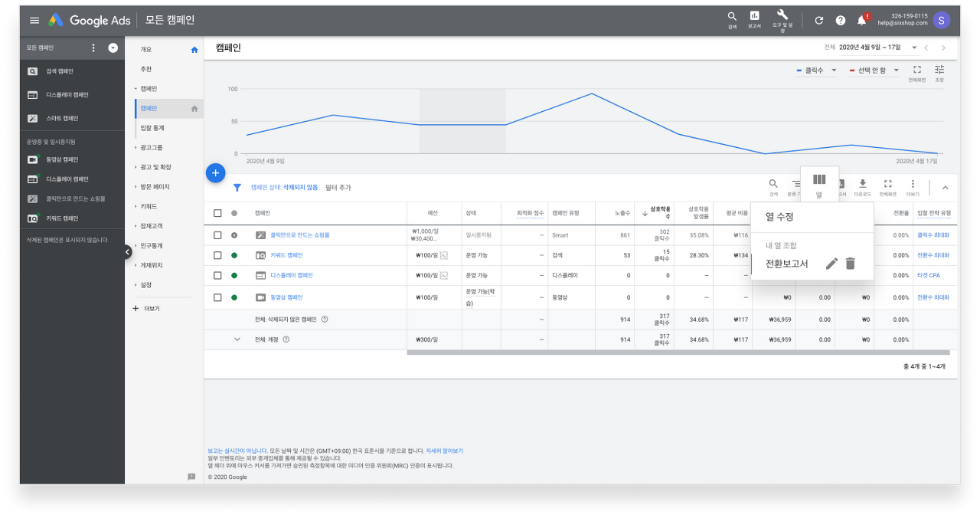Screen dimensions: 980x518
Task: Click home icon beside 개요
Action: click(194, 50)
